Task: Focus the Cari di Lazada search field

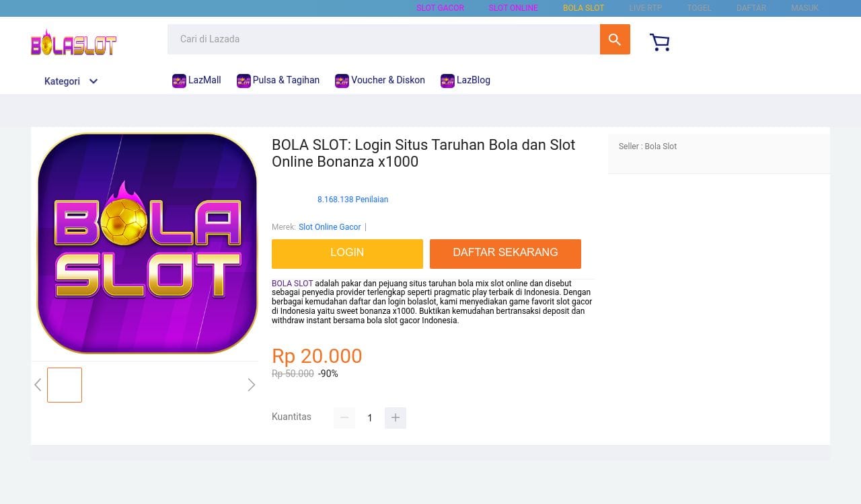Action: [383, 40]
